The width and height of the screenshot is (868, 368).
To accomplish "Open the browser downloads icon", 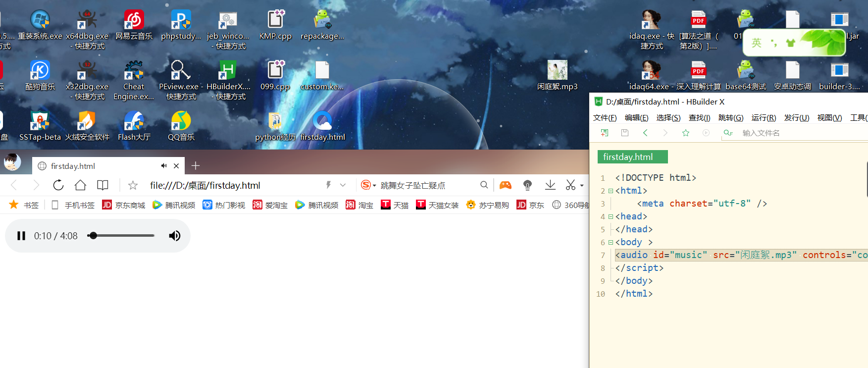I will point(550,185).
